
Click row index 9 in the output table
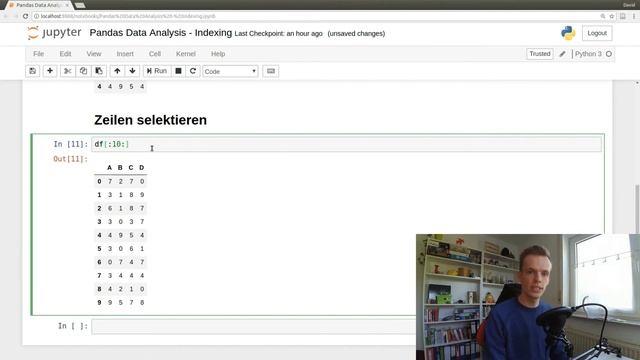[x=99, y=302]
